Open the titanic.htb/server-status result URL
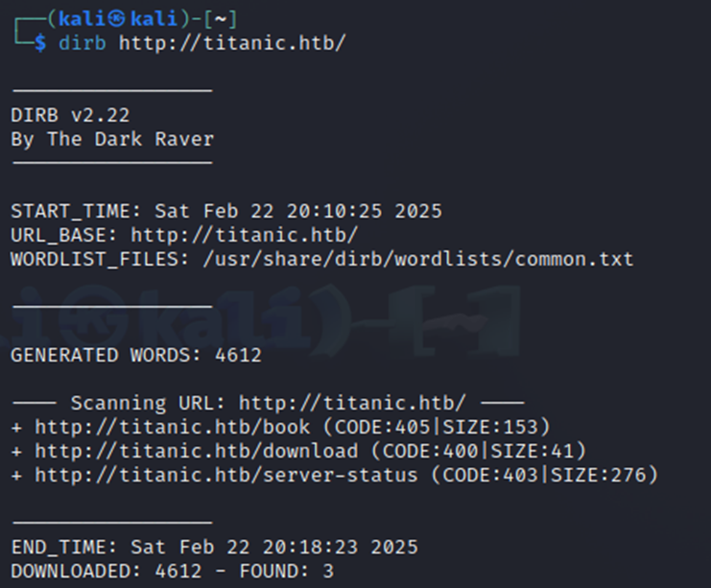The image size is (711, 588). tap(226, 475)
